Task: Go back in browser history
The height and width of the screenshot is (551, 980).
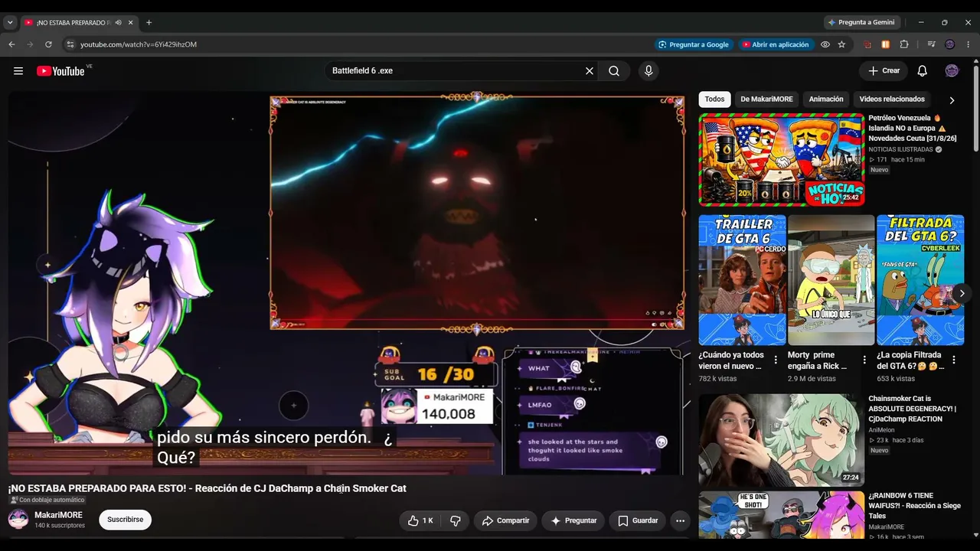Action: pos(11,44)
